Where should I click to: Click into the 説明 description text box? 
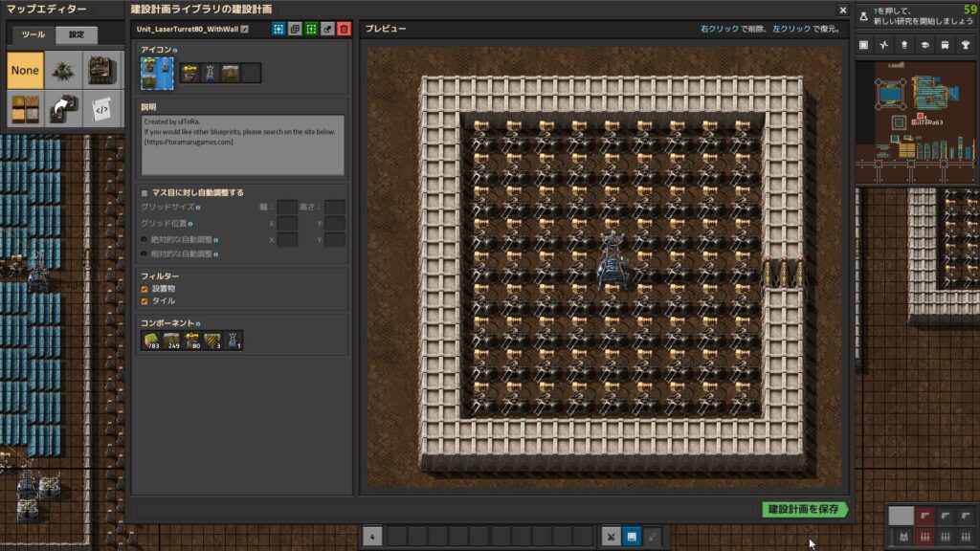(242, 145)
